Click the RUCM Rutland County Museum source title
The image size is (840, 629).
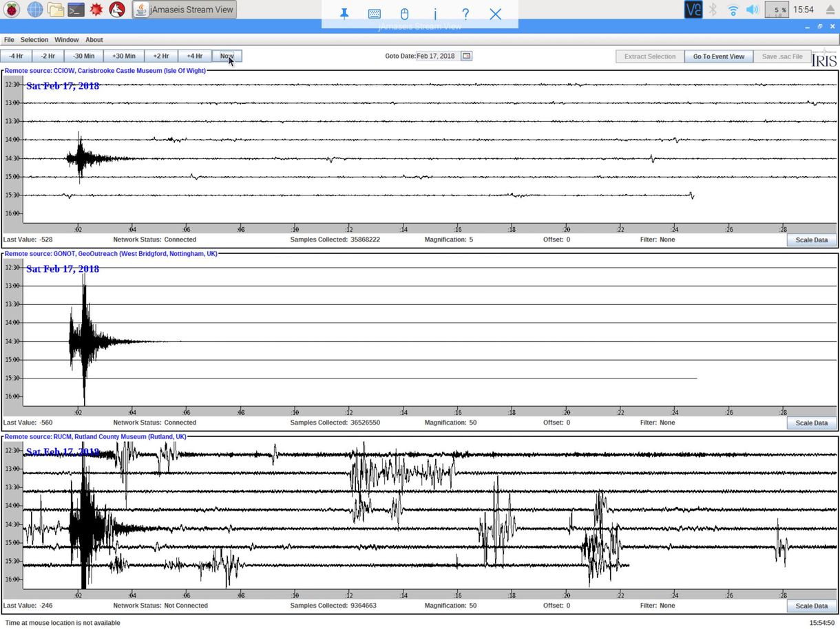coord(96,437)
